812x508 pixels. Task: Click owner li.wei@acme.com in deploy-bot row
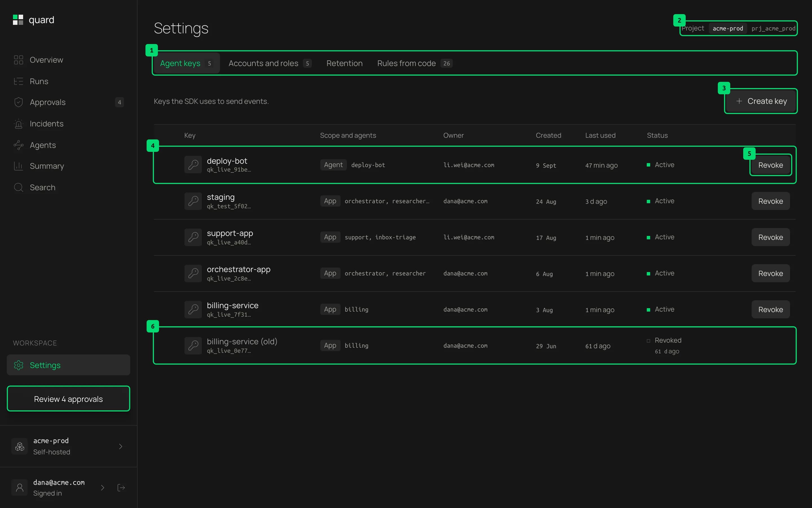[x=469, y=165]
